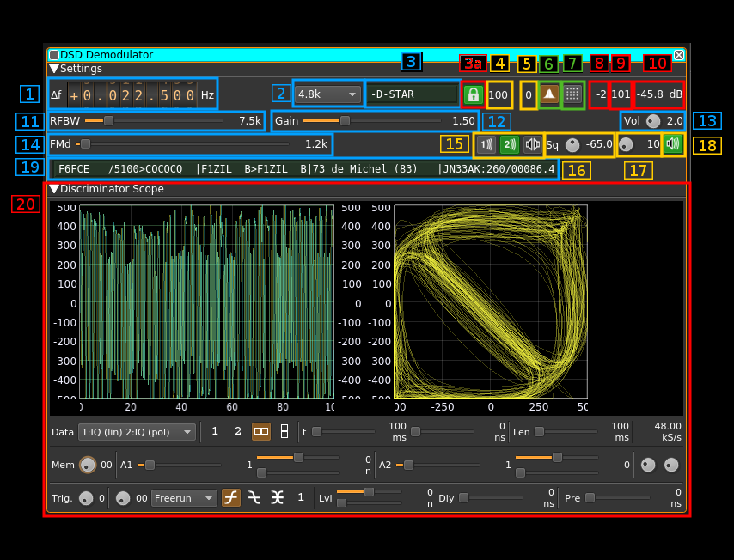The image size is (734, 560).
Task: Mute audio with the green speaker button
Action: coord(673,144)
